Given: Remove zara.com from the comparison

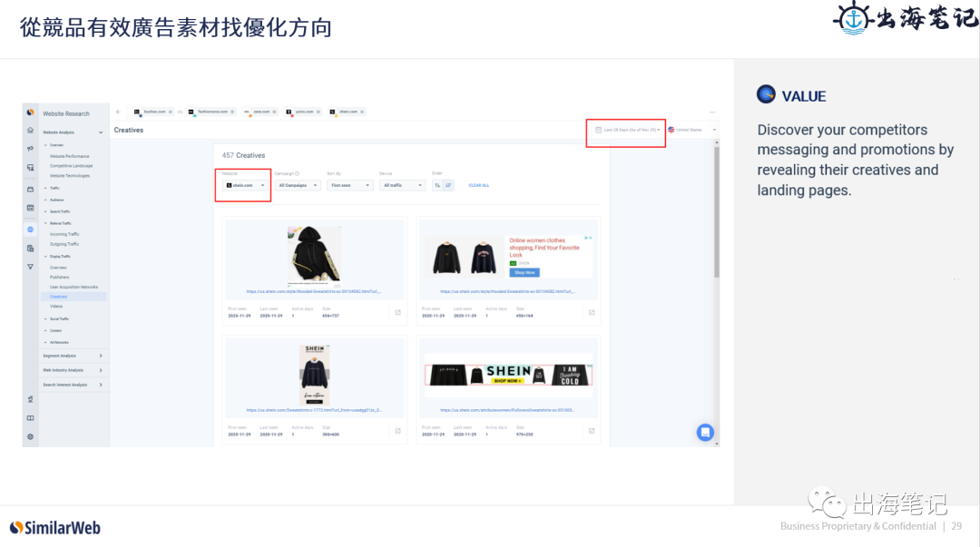Looking at the screenshot, I should (x=275, y=112).
